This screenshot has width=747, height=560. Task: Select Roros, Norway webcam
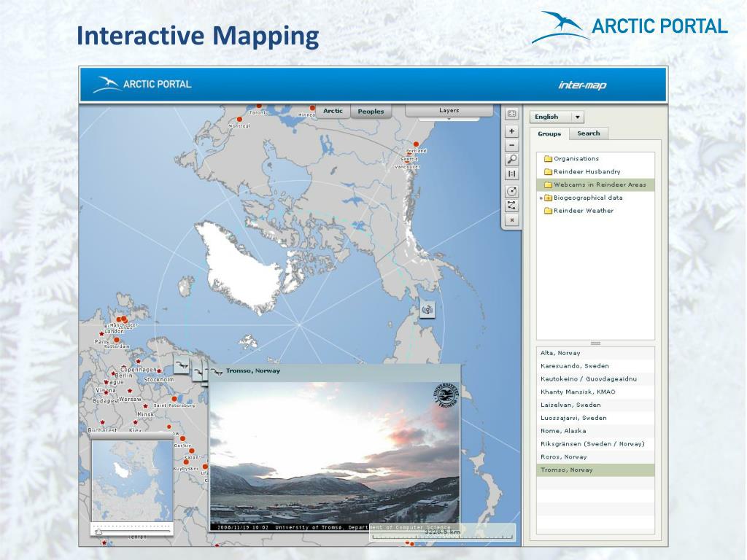tap(595, 456)
